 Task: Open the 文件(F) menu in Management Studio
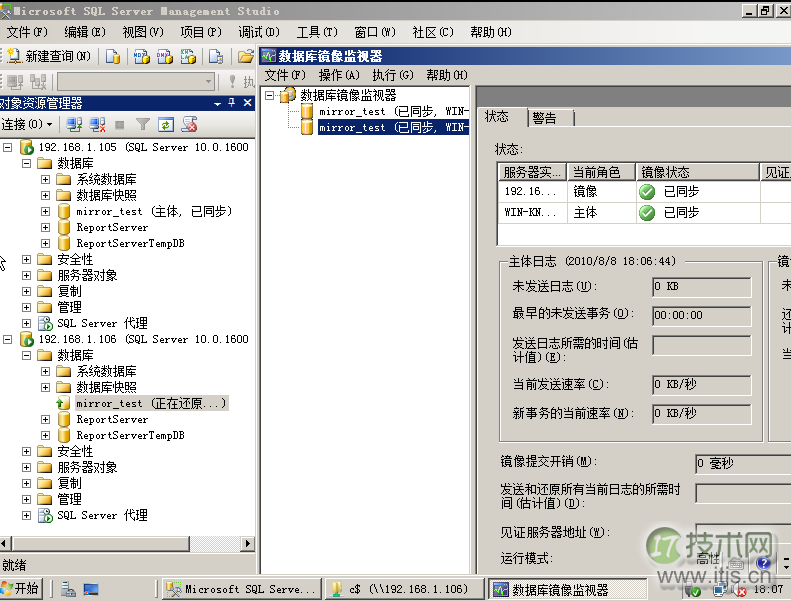(27, 32)
